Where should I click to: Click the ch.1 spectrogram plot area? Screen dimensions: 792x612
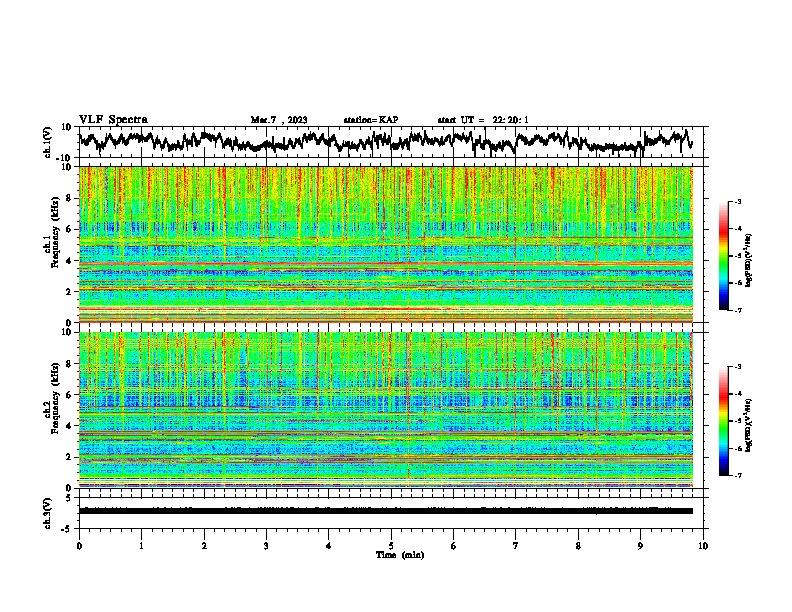click(386, 244)
